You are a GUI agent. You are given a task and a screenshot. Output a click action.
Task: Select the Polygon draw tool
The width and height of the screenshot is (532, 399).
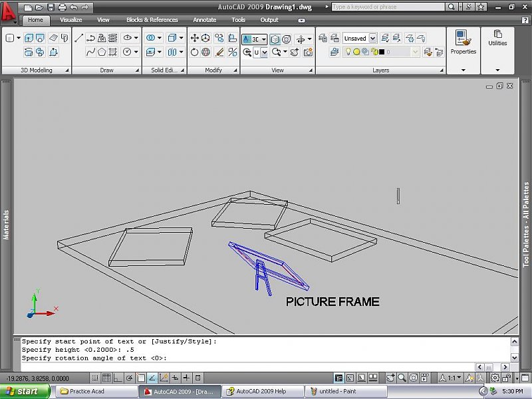102,53
